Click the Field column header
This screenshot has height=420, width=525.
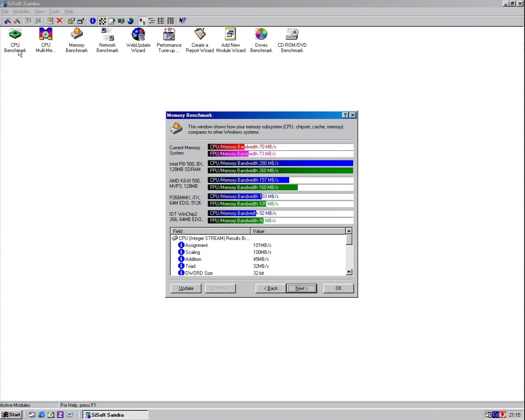210,231
